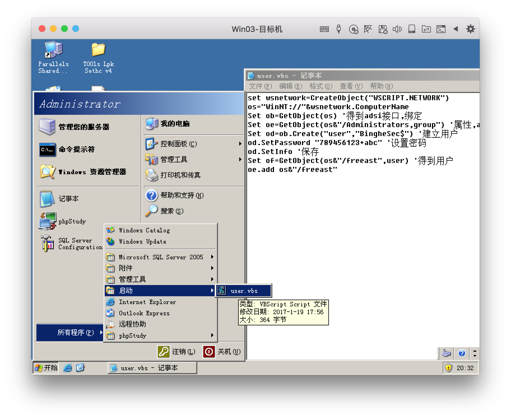Expand phpStudy program folder
This screenshot has width=511, height=420.
coord(161,335)
